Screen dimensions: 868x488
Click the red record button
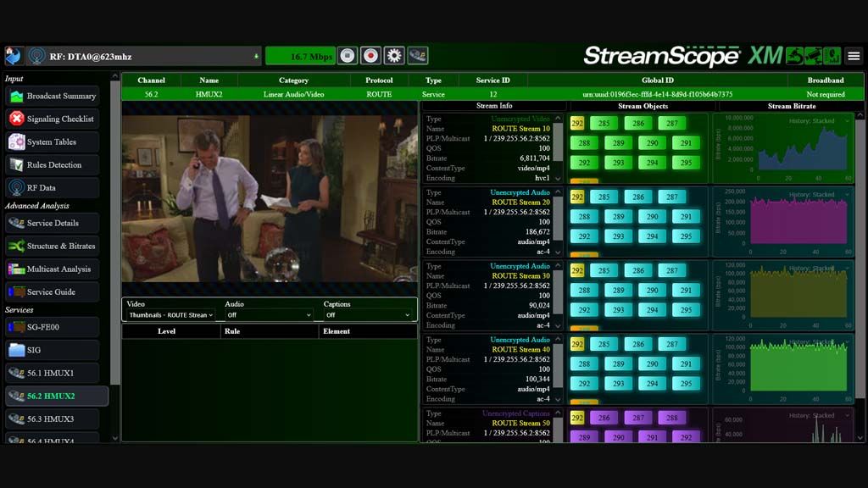(370, 56)
